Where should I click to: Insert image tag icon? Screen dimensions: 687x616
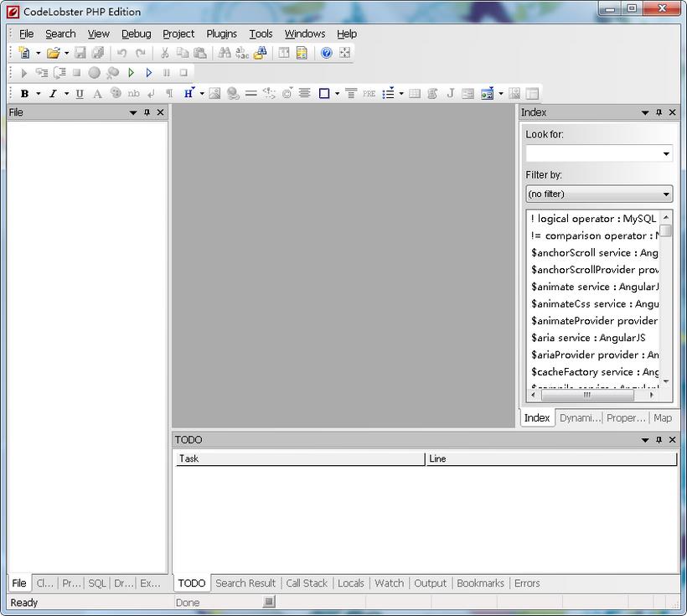click(214, 93)
